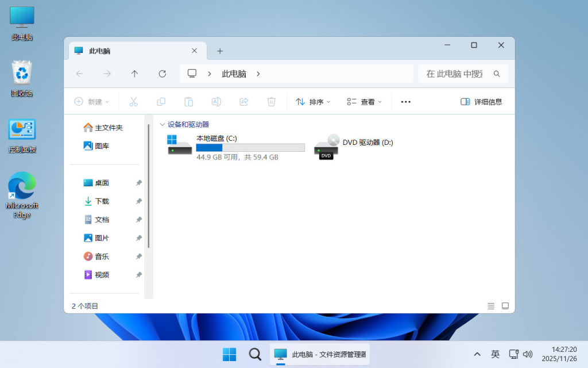
Task: Open the 查看更多 (...) menu
Action: pyautogui.click(x=405, y=101)
